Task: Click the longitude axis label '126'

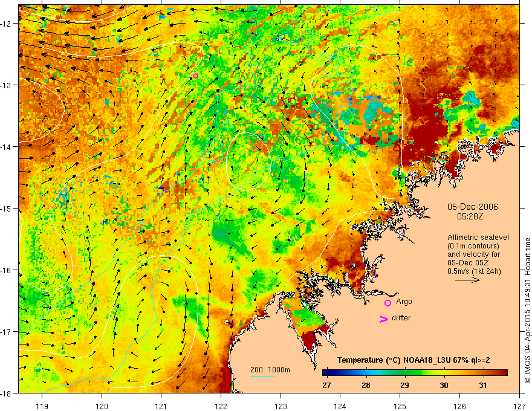Action: click(459, 406)
